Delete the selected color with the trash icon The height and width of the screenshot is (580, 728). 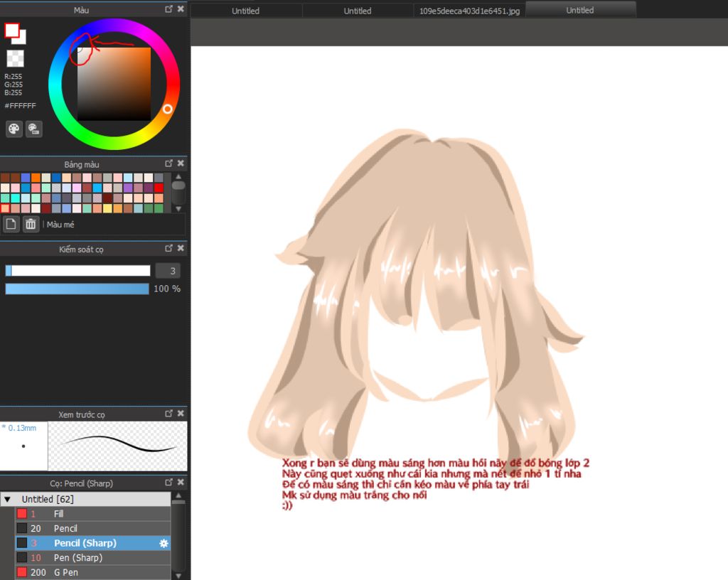[x=30, y=225]
